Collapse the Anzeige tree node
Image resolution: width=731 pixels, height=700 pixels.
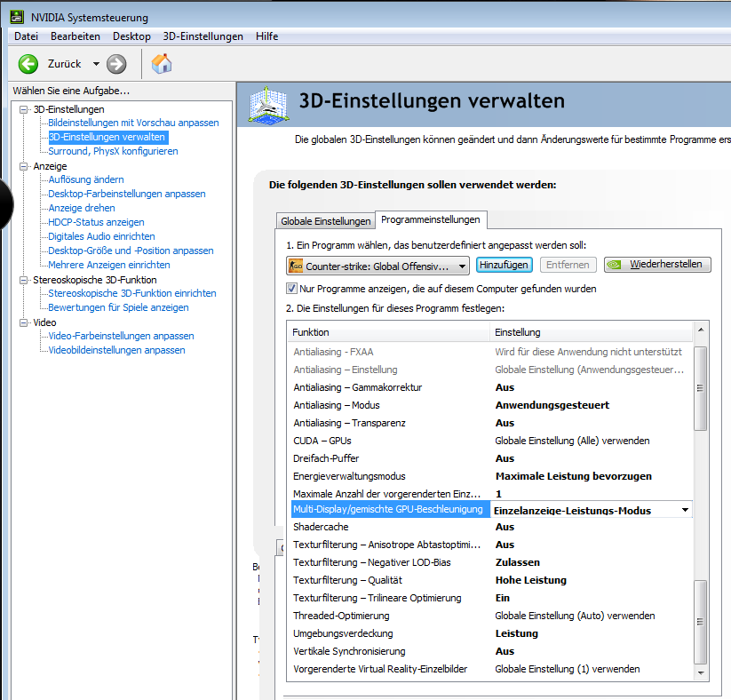click(x=24, y=166)
